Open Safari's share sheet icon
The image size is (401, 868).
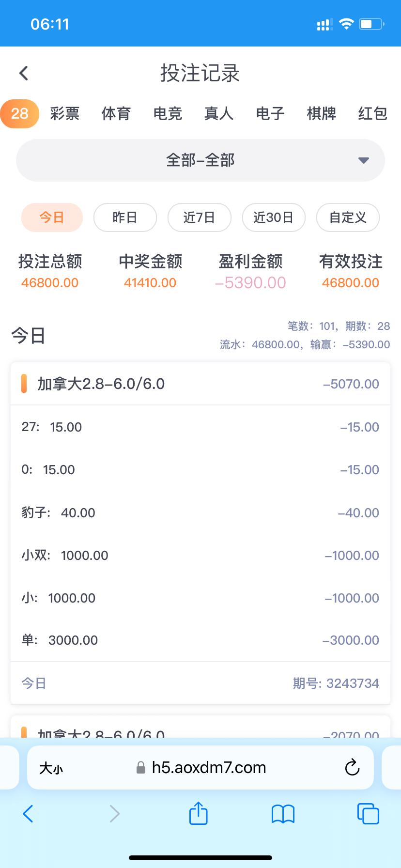coord(198,813)
